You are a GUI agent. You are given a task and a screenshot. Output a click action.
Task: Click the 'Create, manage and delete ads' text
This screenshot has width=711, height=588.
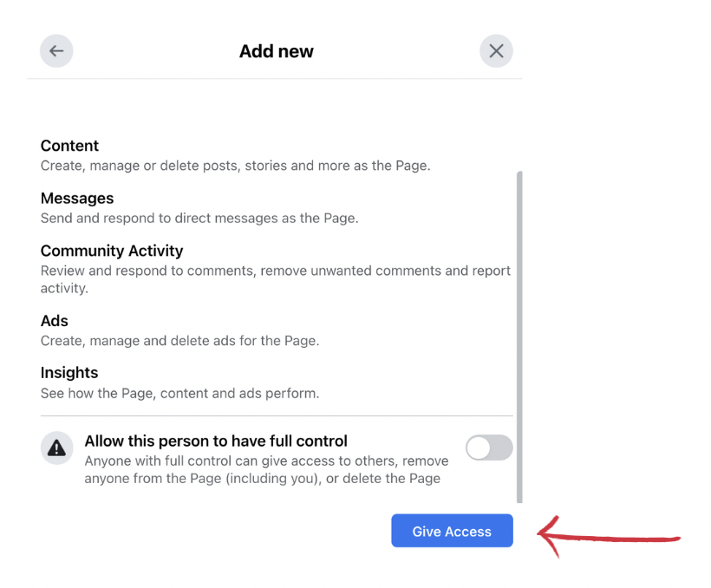pyautogui.click(x=180, y=341)
